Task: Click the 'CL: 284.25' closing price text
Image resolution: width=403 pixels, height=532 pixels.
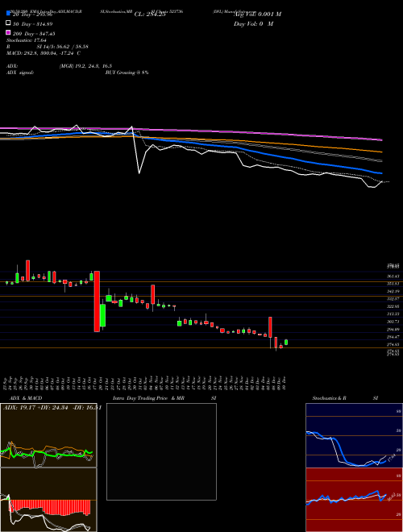Action: pos(150,15)
